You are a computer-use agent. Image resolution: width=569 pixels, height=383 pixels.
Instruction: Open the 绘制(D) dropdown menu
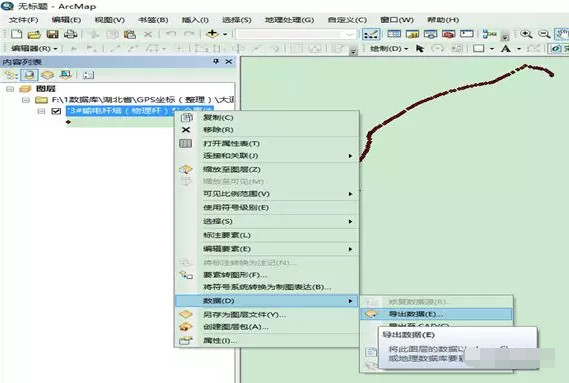coord(389,48)
